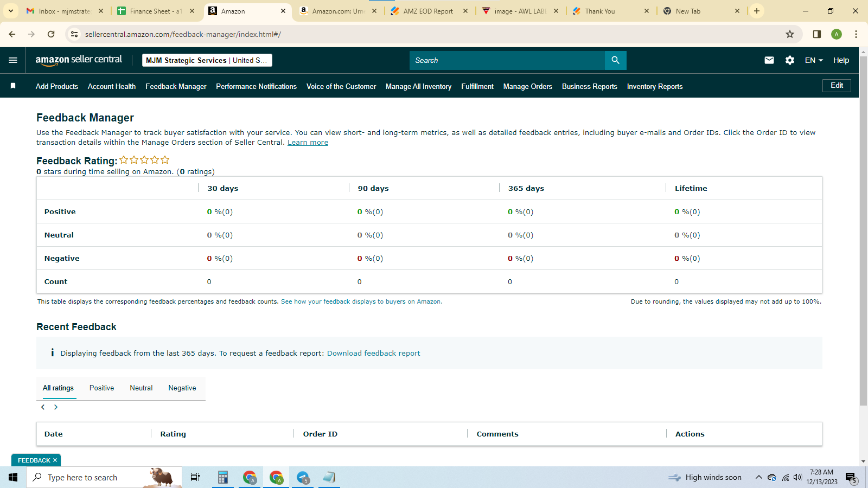
Task: Open the tab search dropdown arrow
Action: coord(11,11)
